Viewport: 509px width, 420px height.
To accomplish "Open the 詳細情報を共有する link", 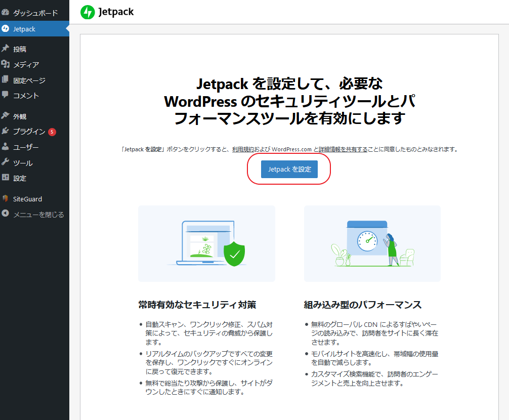I will (343, 150).
